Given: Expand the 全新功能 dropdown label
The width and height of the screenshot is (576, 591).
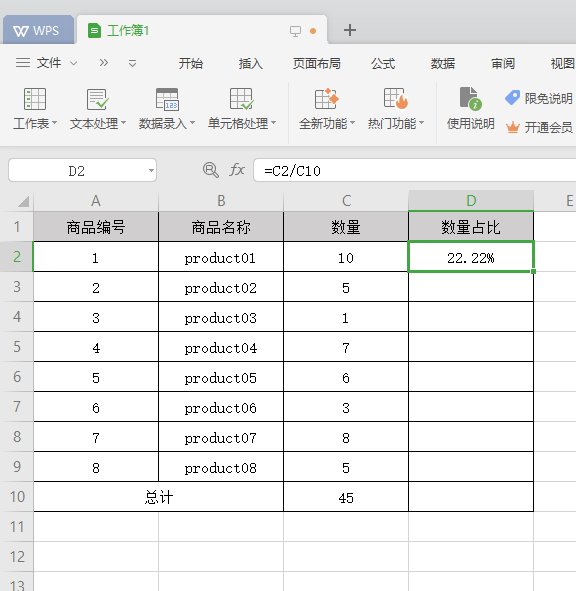Looking at the screenshot, I should click(x=327, y=123).
